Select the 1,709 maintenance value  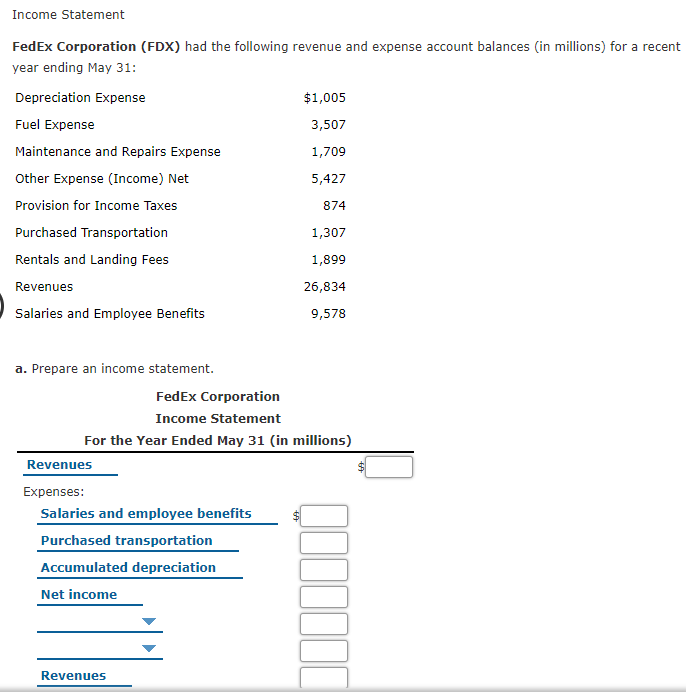[329, 152]
